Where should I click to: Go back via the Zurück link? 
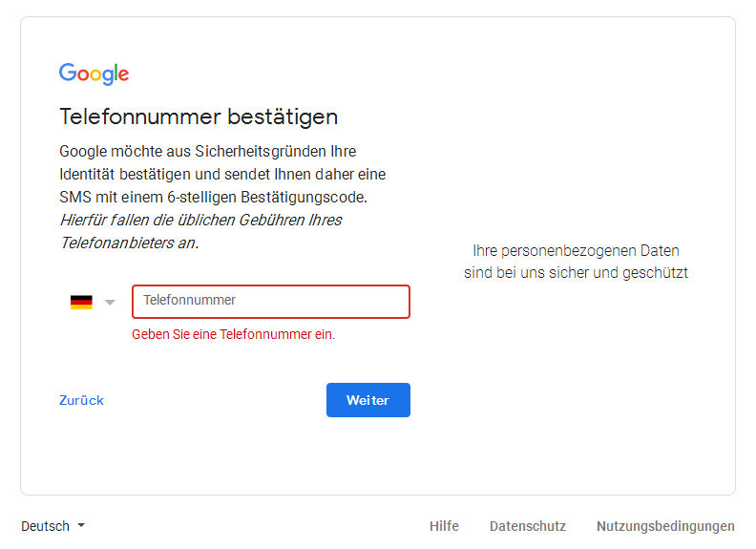pos(81,400)
